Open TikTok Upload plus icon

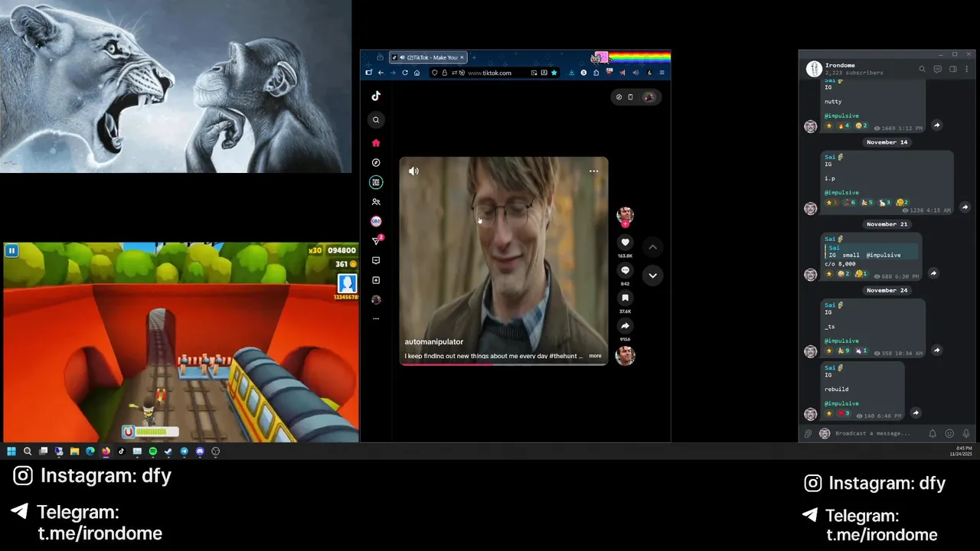[376, 280]
